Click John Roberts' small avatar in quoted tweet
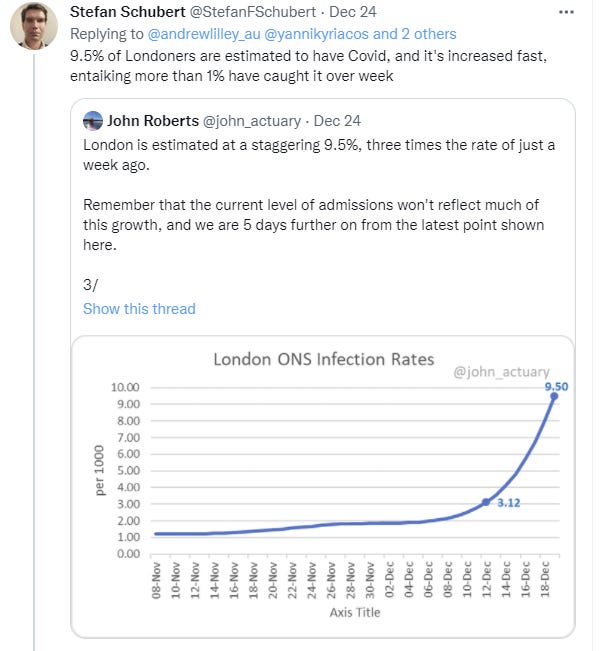 click(x=93, y=121)
